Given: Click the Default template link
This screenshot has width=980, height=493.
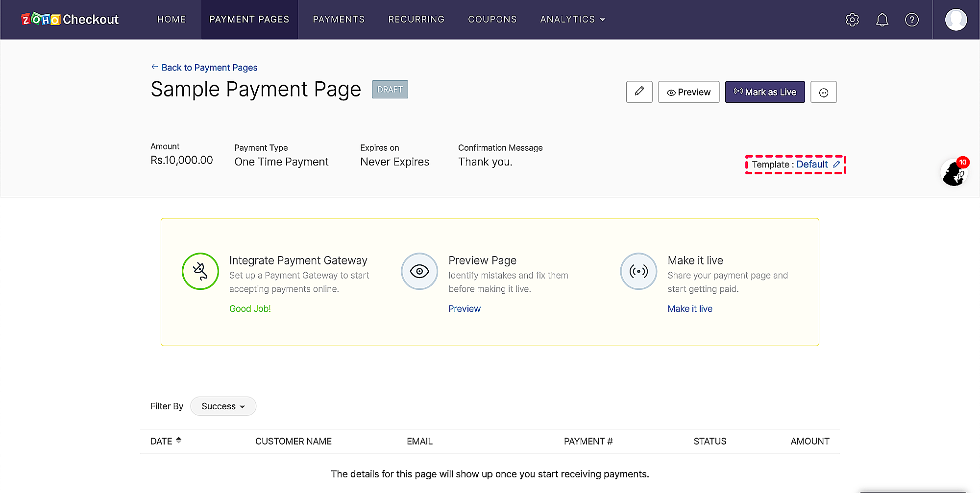Looking at the screenshot, I should click(x=812, y=164).
